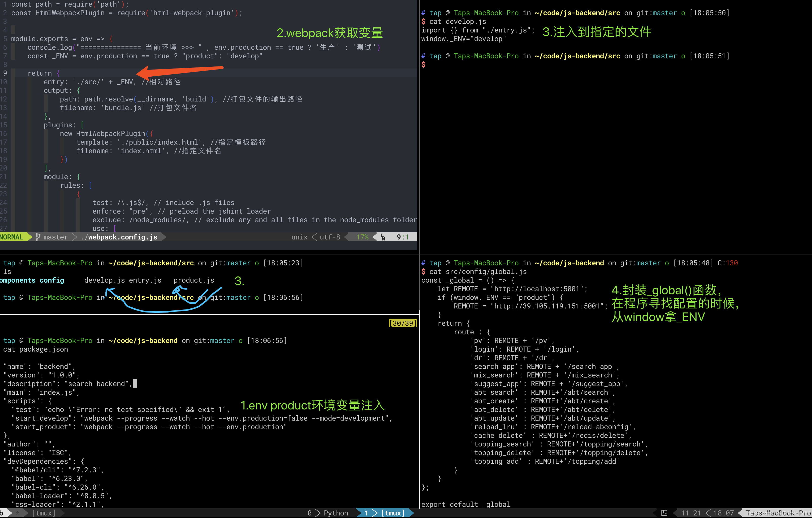The height and width of the screenshot is (518, 812).
Task: Click develop.js in the ls output
Action: tap(105, 280)
